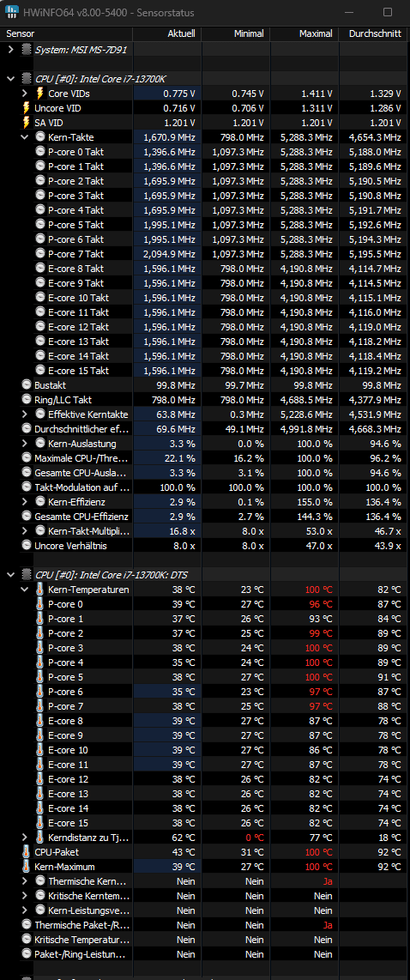Image resolution: width=410 pixels, height=980 pixels.
Task: Click the SA VID lightning bolt icon
Action: pyautogui.click(x=27, y=123)
